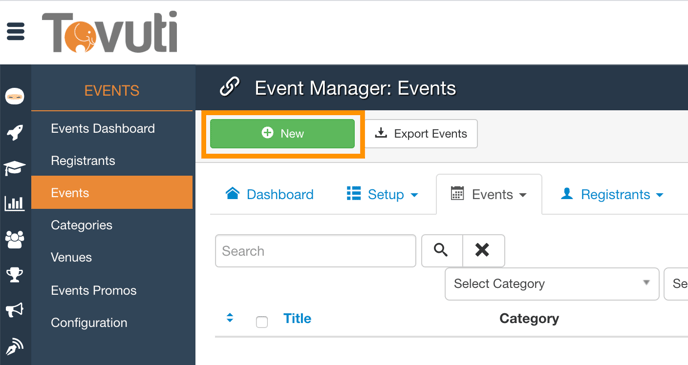
Task: Click the chain link icon by title
Action: 229,87
